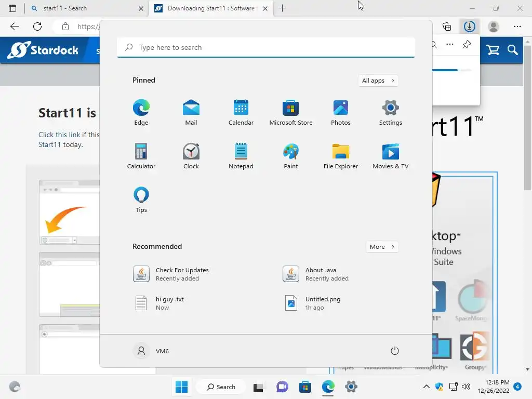Click the download progress bar
The image size is (532, 399).
(x=452, y=70)
